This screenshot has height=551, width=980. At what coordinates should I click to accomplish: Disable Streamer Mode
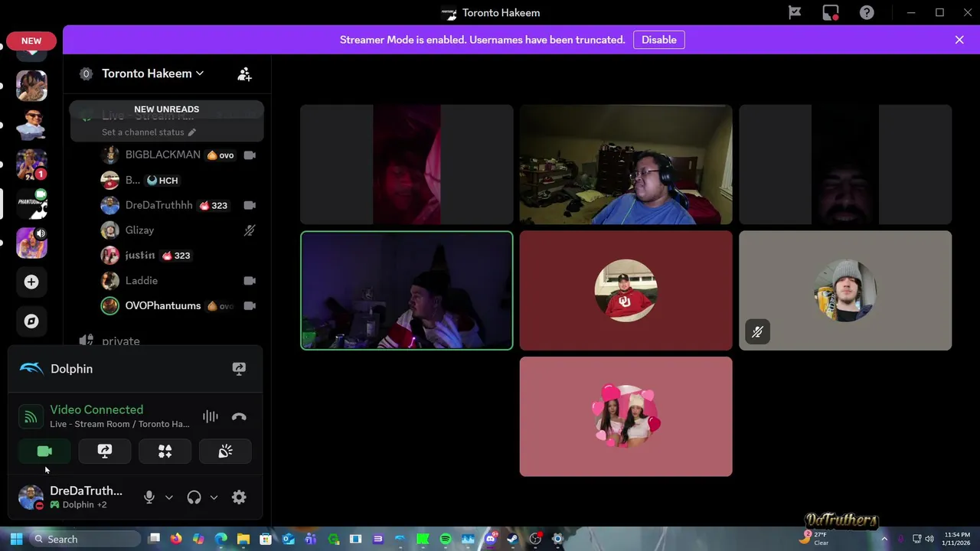tap(659, 40)
